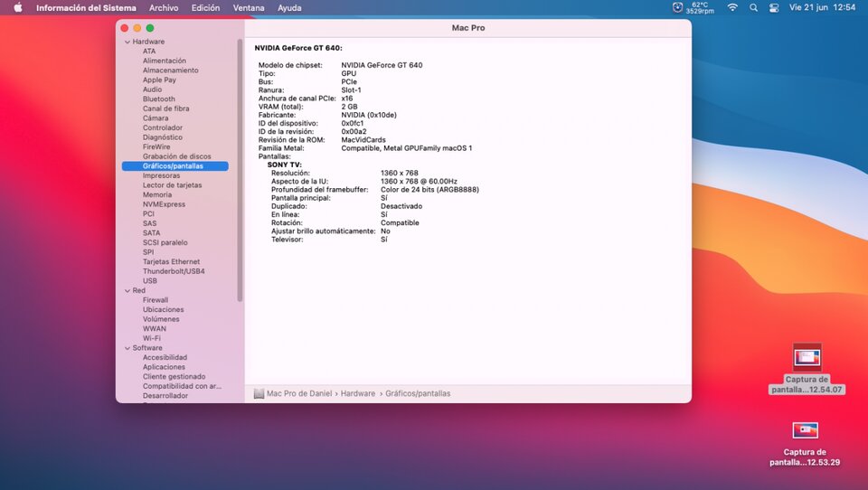Select the Captura de pantalla 12.53.29 file
Image resolution: width=868 pixels, height=490 pixels.
point(806,431)
